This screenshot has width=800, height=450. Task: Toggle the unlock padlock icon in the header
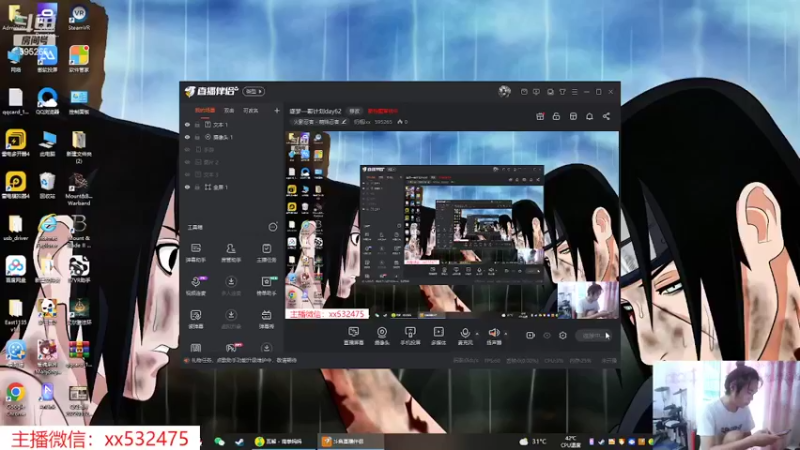pos(556,116)
